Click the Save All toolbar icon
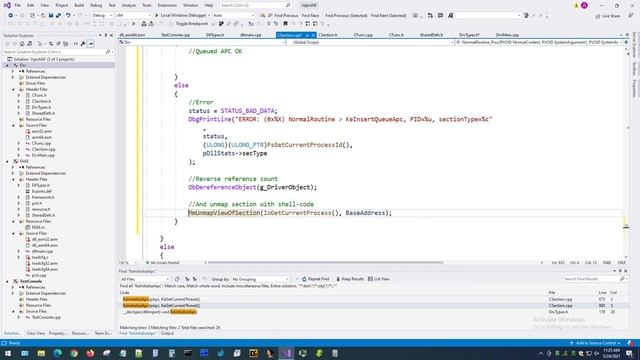Image resolution: width=640 pixels, height=360 pixels. pyautogui.click(x=58, y=16)
